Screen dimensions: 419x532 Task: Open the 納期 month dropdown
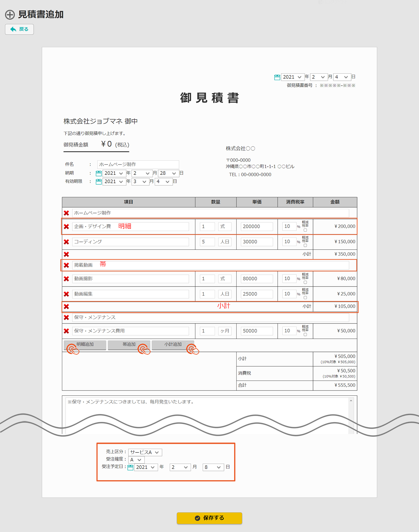141,173
